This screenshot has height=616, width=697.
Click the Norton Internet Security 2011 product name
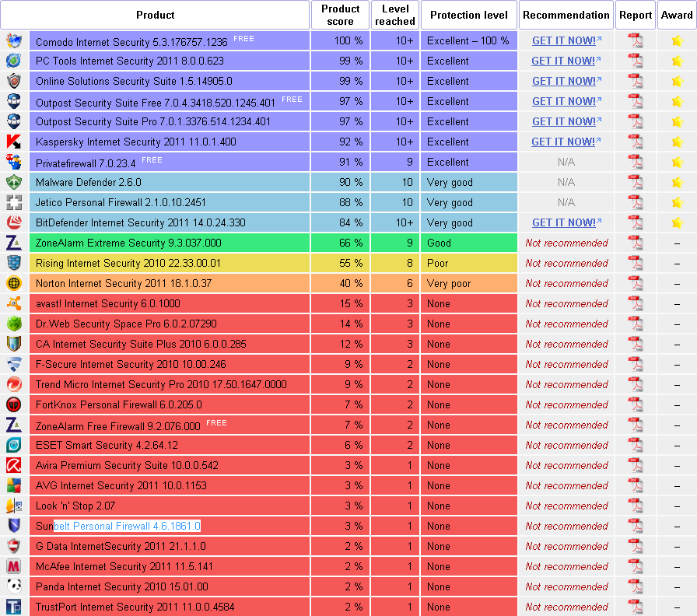point(124,284)
